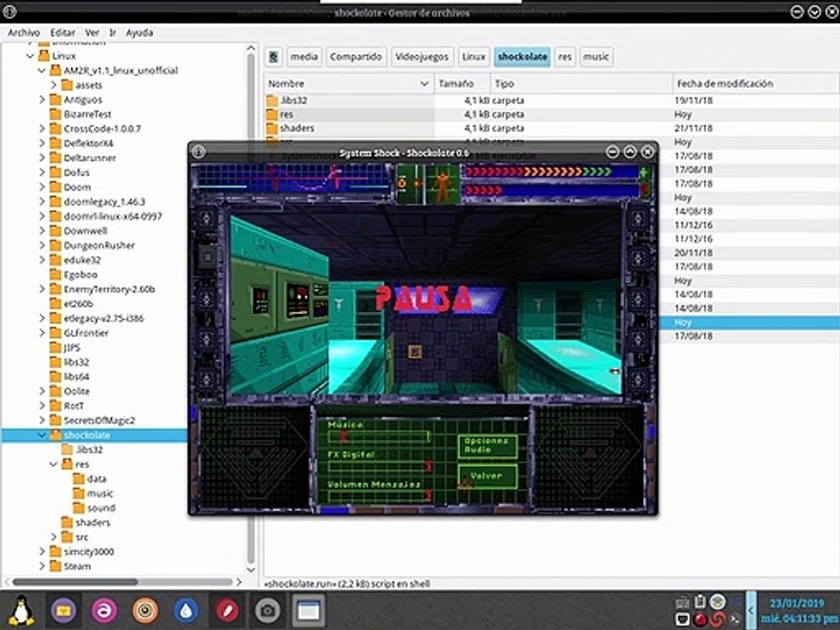Open the Editar menu

pyautogui.click(x=63, y=32)
